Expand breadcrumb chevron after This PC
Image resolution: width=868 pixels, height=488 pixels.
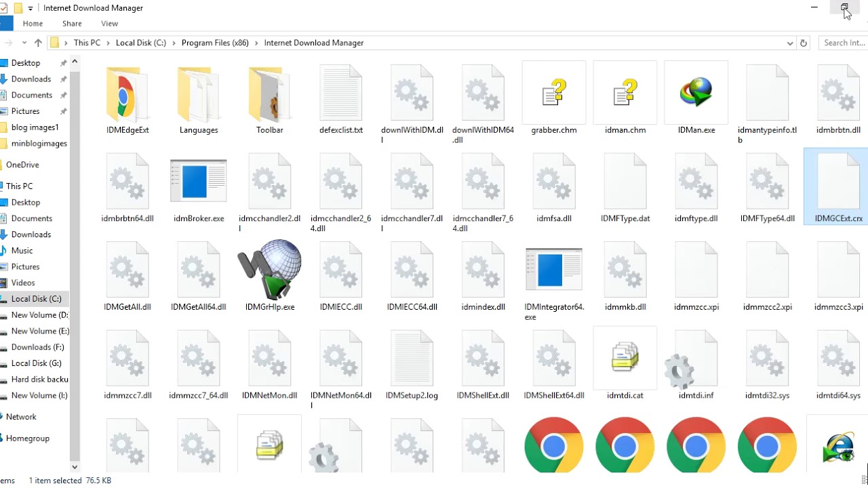click(108, 43)
